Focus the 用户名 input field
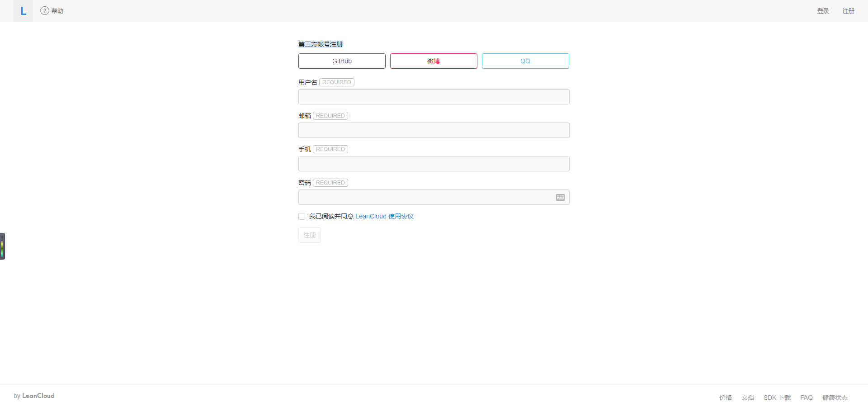 pos(434,97)
